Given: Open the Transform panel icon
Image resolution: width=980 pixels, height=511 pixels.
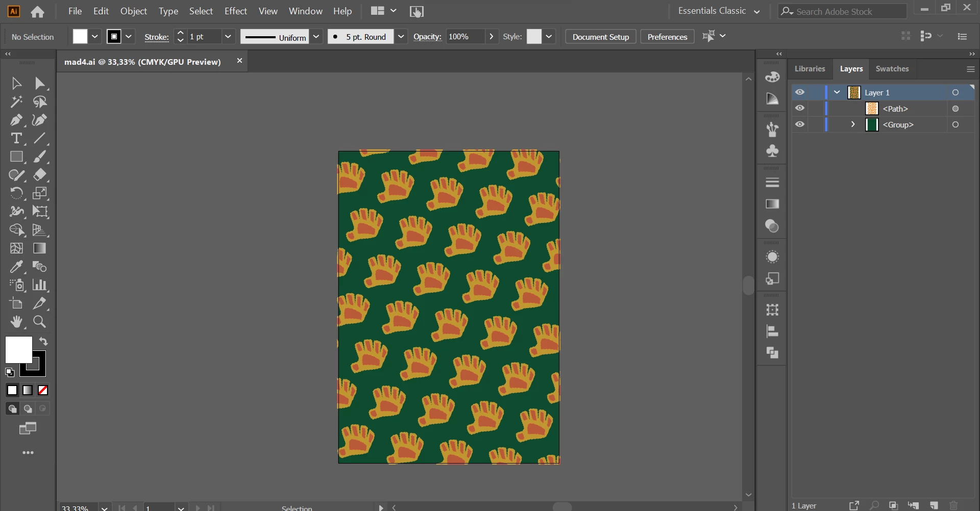Looking at the screenshot, I should pos(772,310).
